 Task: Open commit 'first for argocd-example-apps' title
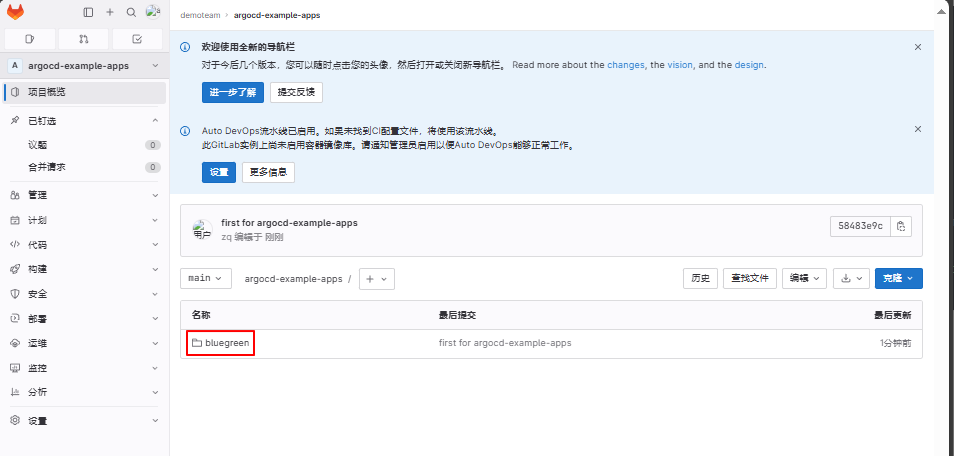[x=290, y=223]
